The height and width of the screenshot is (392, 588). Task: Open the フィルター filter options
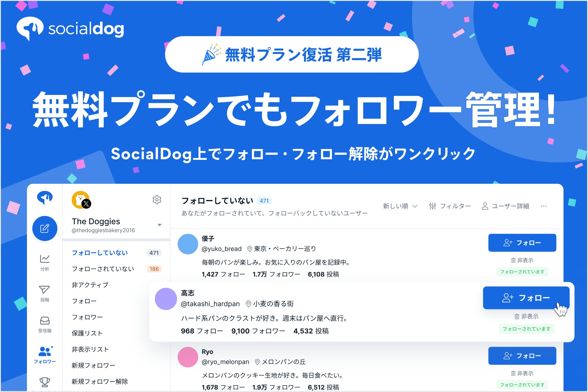pos(450,206)
